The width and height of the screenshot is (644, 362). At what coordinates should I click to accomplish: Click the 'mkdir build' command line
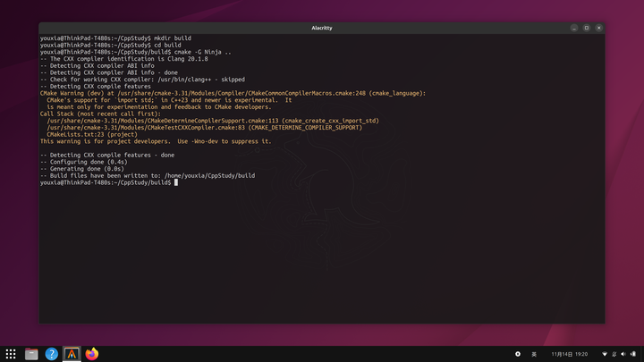115,38
